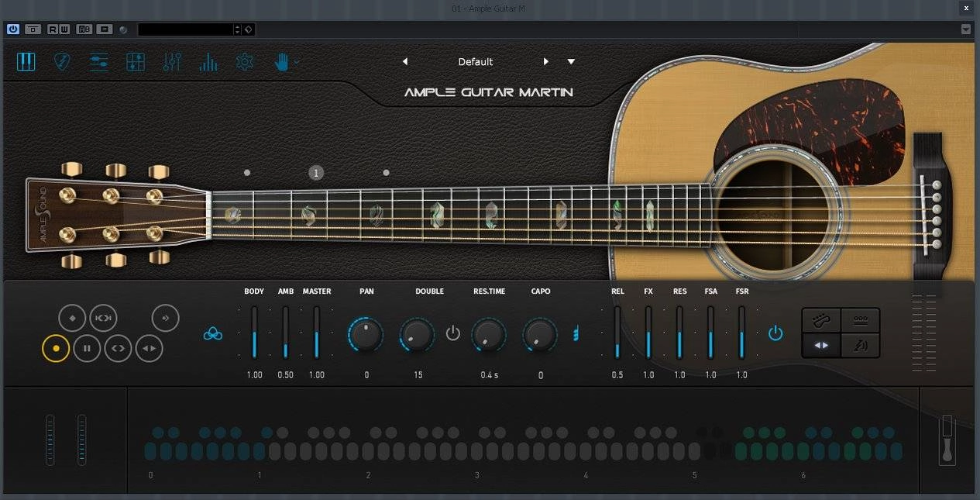Adjust the FX sound slider
This screenshot has width=980, height=500.
648,333
